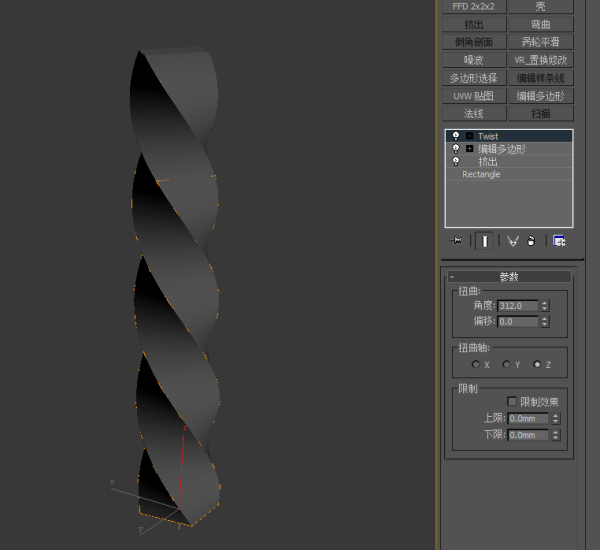This screenshot has height=550, width=600.
Task: Click the 上限 value field
Action: tap(528, 418)
